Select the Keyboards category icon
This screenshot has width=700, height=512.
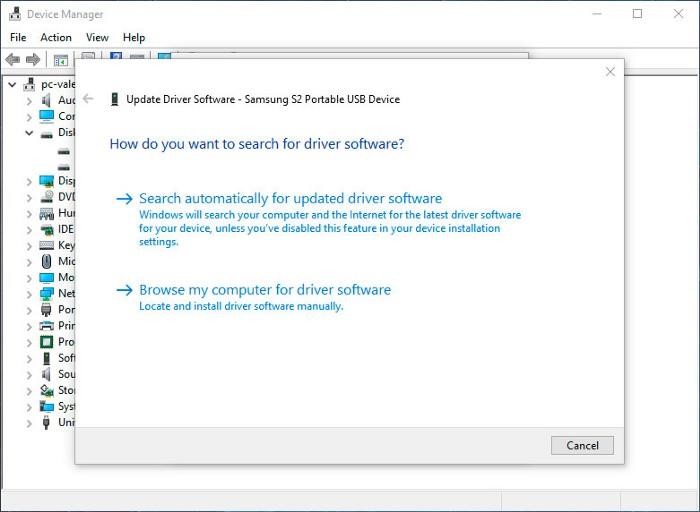tap(46, 246)
